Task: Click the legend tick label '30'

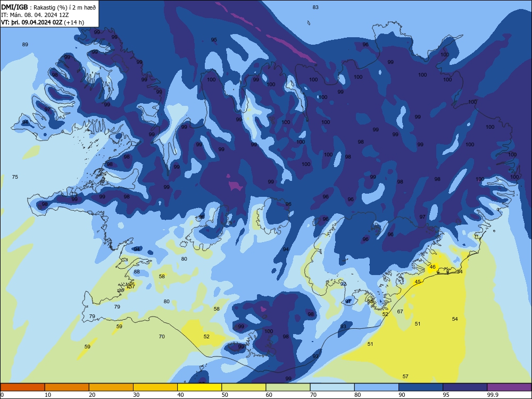Action: (136, 395)
